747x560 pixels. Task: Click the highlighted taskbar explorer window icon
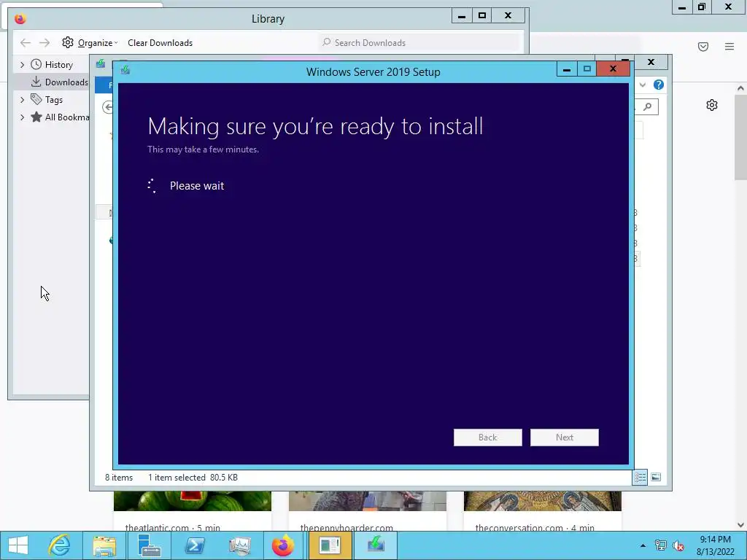pos(330,545)
